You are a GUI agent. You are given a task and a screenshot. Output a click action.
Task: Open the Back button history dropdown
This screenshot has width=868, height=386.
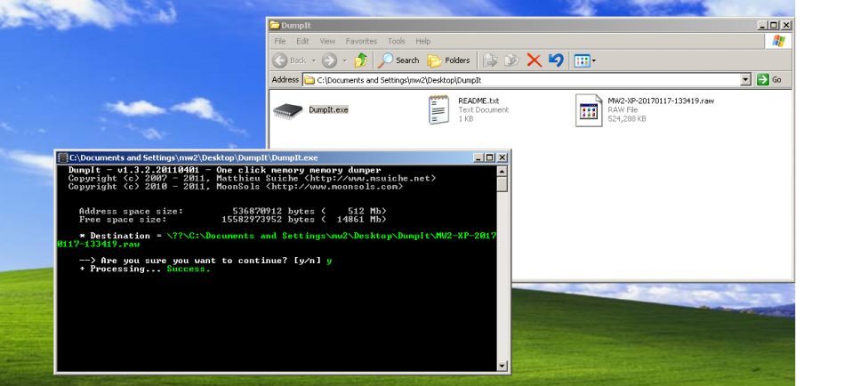tap(312, 60)
